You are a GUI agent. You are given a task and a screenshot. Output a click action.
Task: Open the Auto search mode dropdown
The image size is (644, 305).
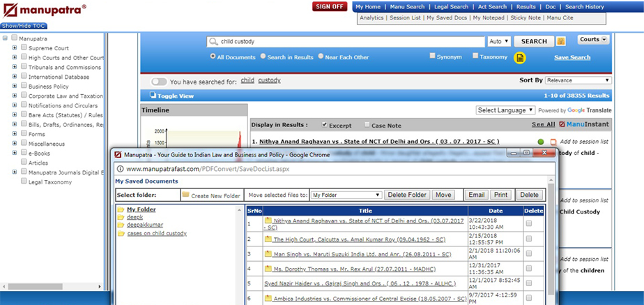click(499, 41)
